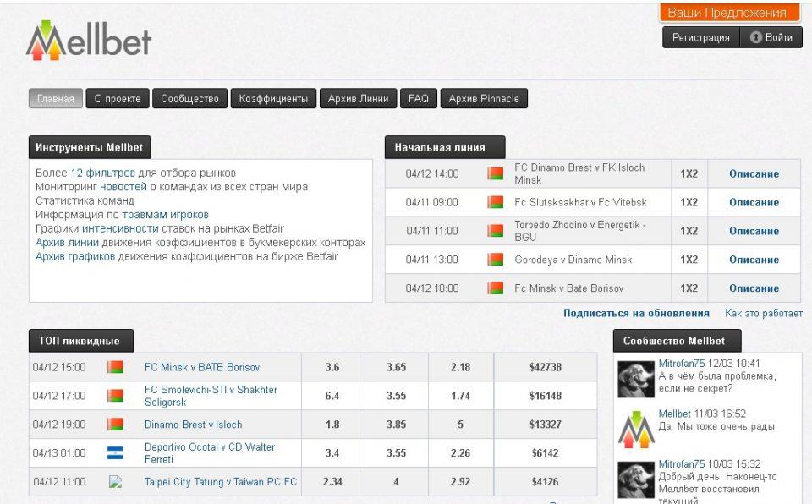Viewport: 812px width, 504px height.
Task: Open the Как это работает link
Action: (x=763, y=314)
